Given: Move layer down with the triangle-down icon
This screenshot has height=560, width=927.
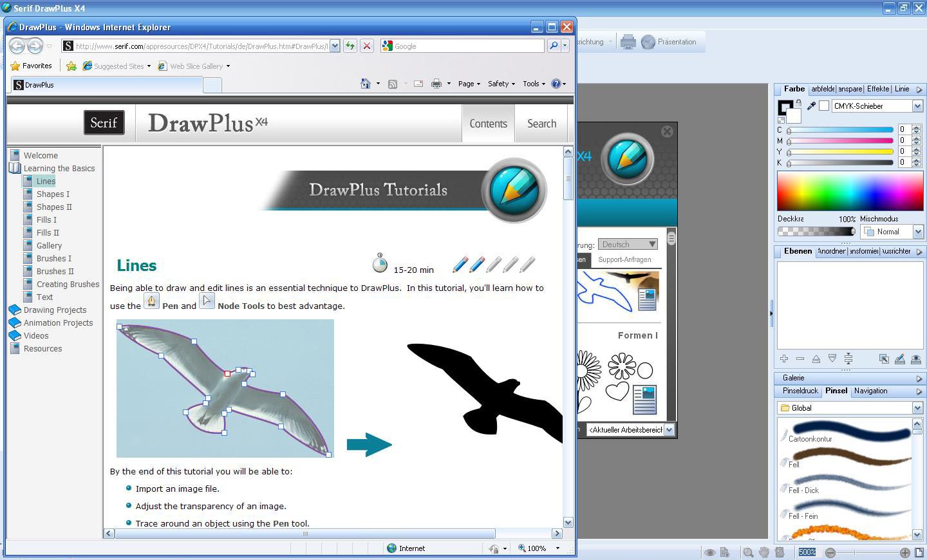Looking at the screenshot, I should tap(832, 359).
